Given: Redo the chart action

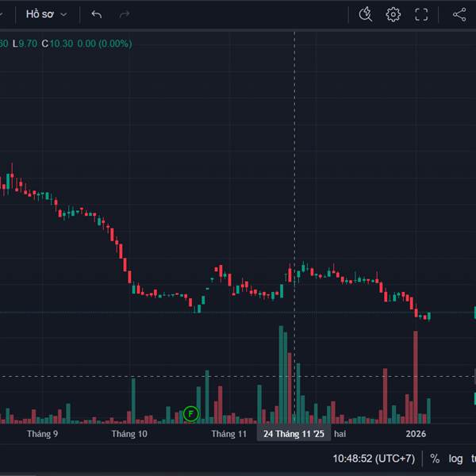Looking at the screenshot, I should pyautogui.click(x=125, y=14).
